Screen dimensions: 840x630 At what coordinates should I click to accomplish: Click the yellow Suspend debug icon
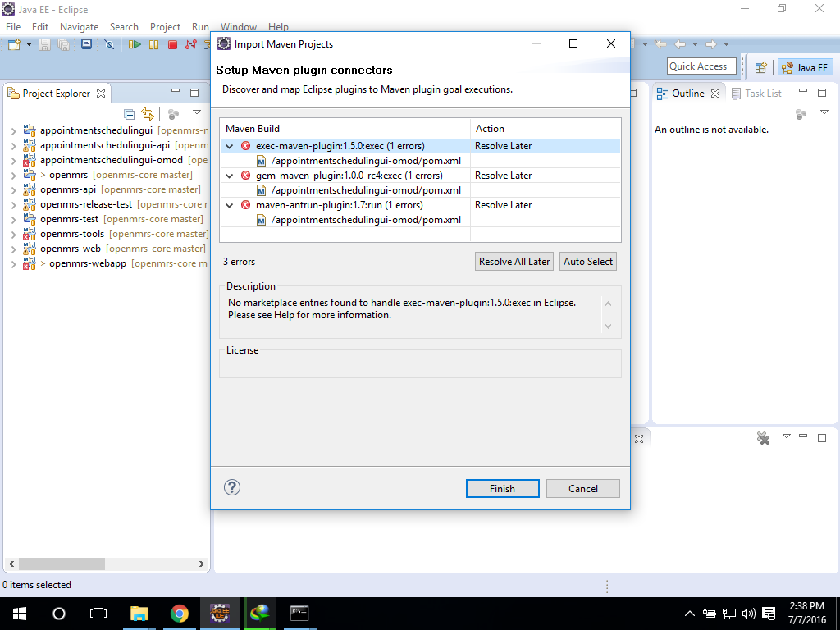[x=153, y=44]
